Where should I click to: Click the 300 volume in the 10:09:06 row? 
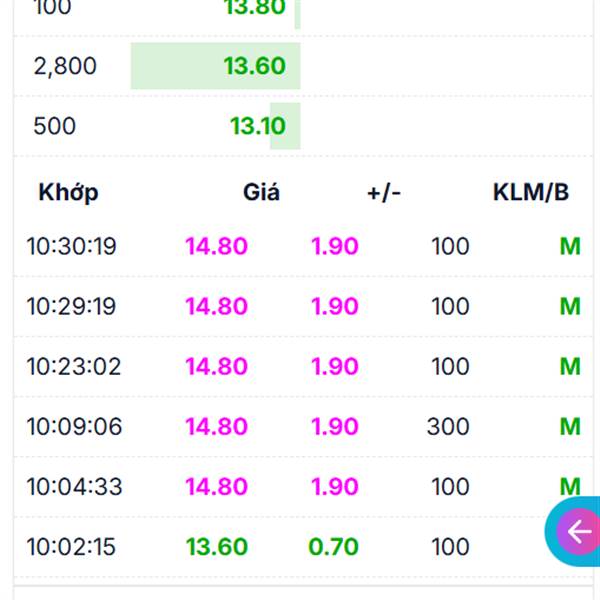[448, 426]
